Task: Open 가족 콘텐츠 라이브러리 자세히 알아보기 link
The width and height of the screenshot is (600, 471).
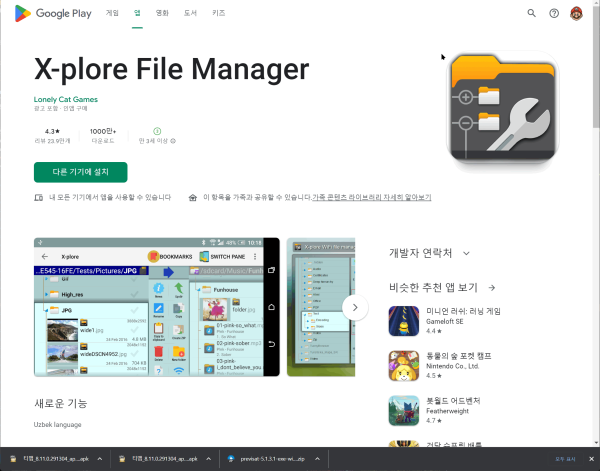Action: [372, 197]
